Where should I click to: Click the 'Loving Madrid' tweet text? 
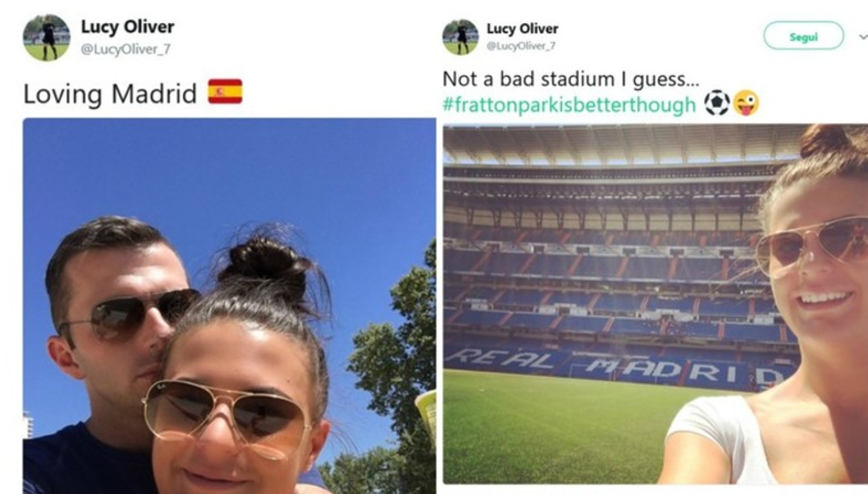click(x=110, y=94)
